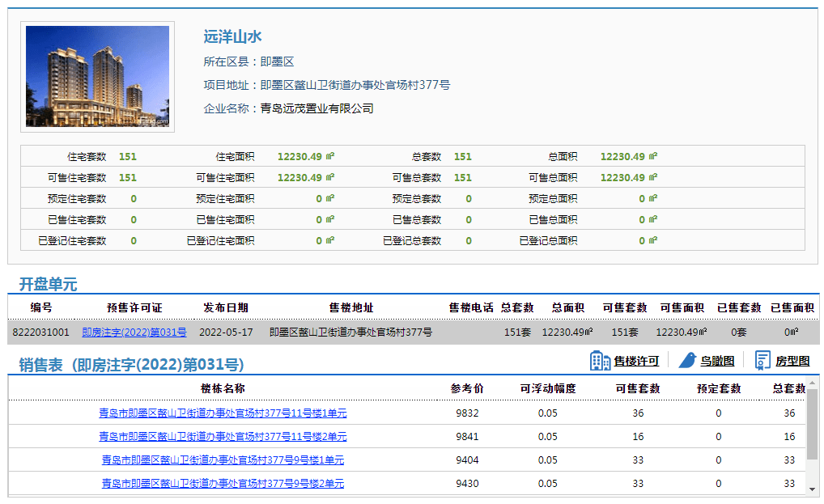Open the 11号楼1单元 building link
This screenshot has width=824, height=504.
click(x=223, y=413)
